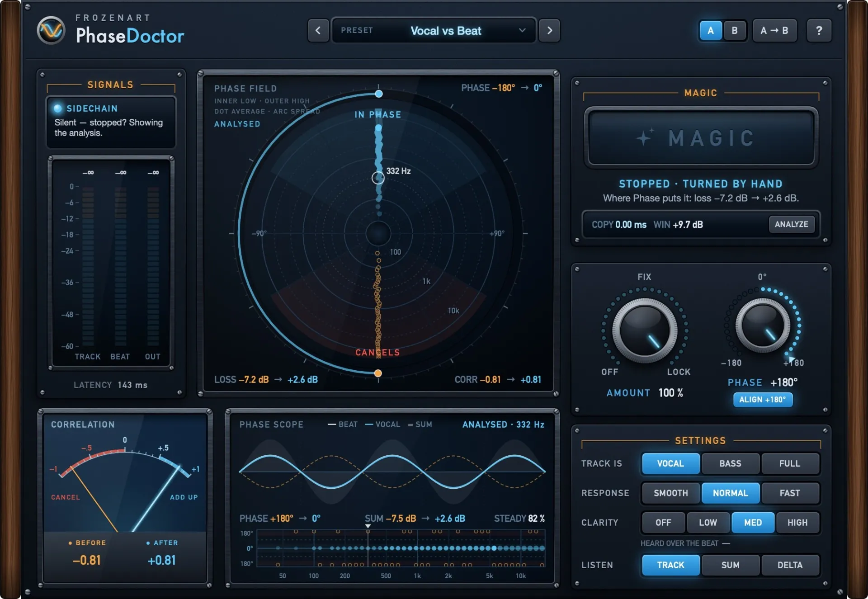Open the Vocal vs Beat preset dropdown
The width and height of the screenshot is (868, 599).
click(434, 31)
